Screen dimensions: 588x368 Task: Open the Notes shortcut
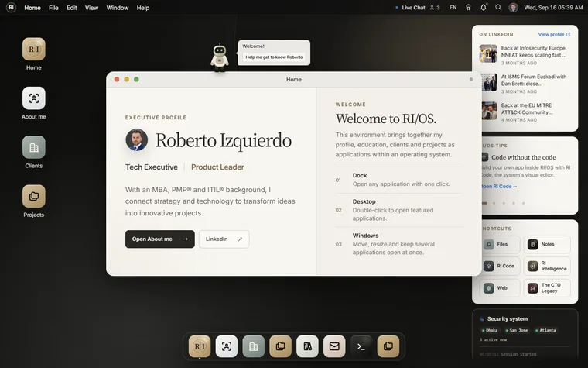point(547,245)
